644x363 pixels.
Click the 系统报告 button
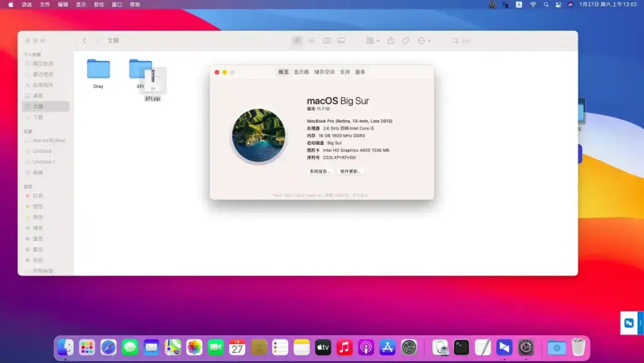click(320, 171)
